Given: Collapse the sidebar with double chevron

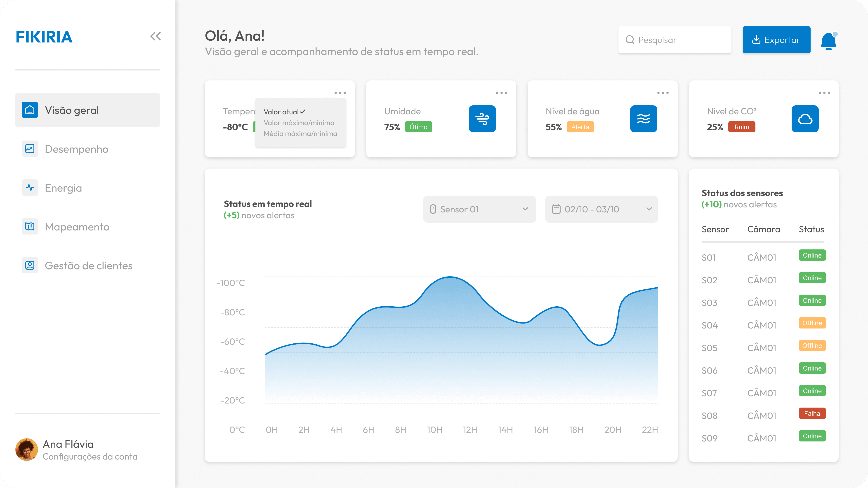Looking at the screenshot, I should click(155, 36).
